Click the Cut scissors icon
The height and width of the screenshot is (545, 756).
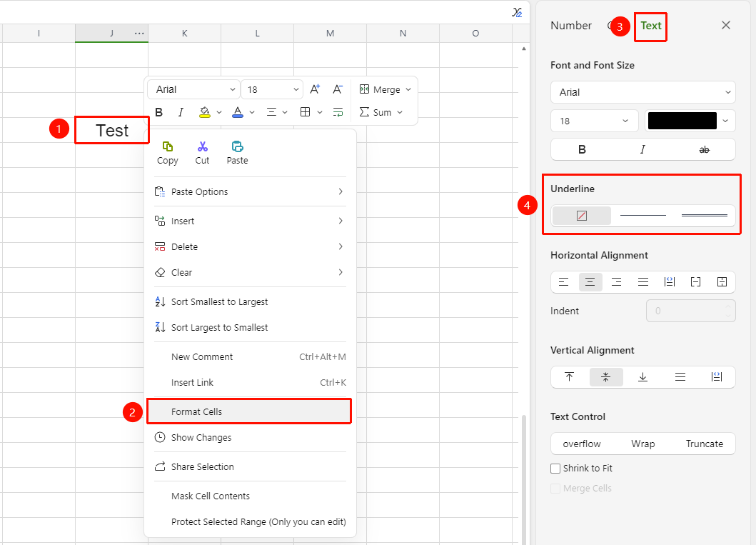point(203,146)
